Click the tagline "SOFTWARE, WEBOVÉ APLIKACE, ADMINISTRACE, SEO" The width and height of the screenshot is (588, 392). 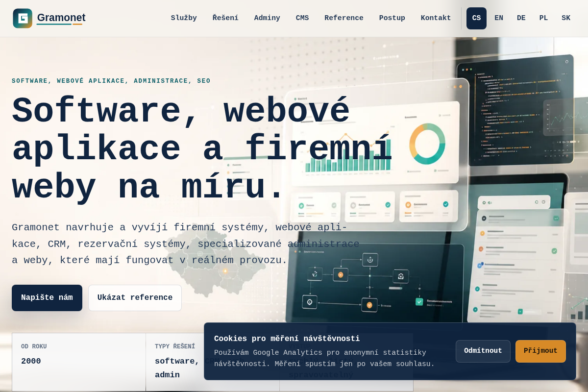111,81
